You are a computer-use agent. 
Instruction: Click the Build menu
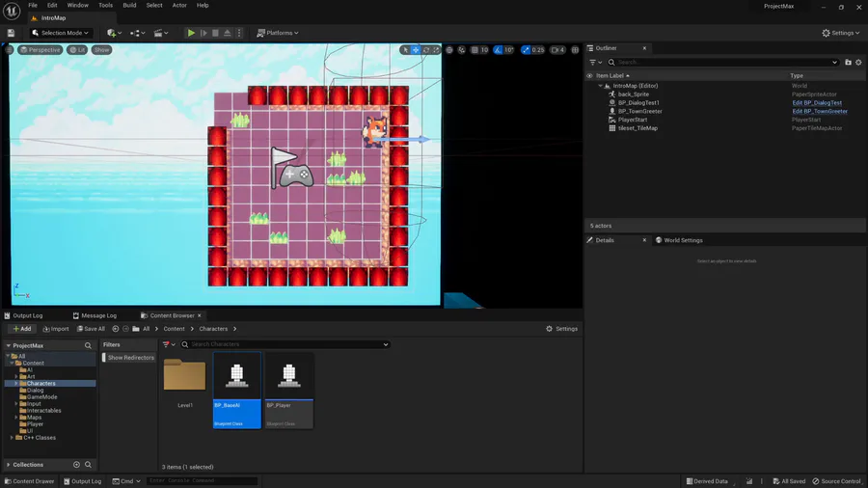click(129, 5)
